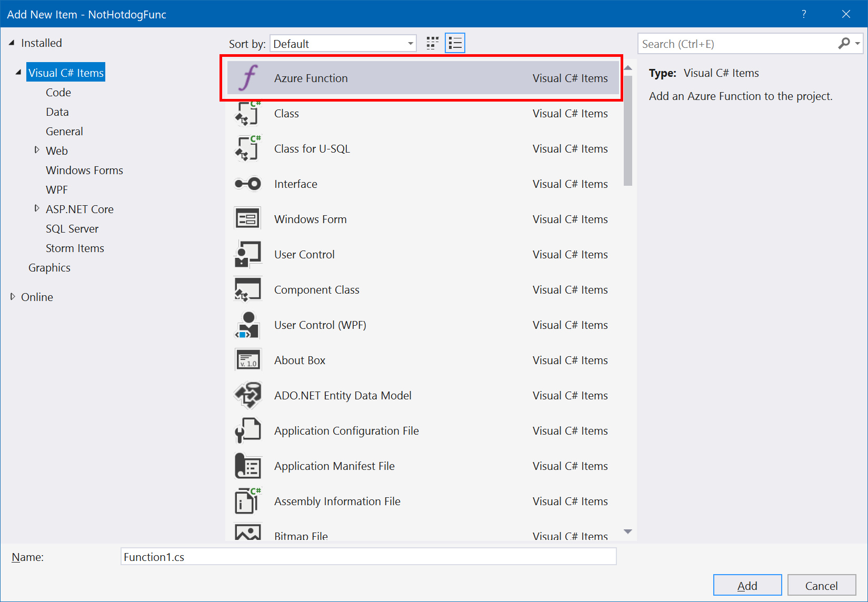Select the Class template icon

(x=247, y=113)
